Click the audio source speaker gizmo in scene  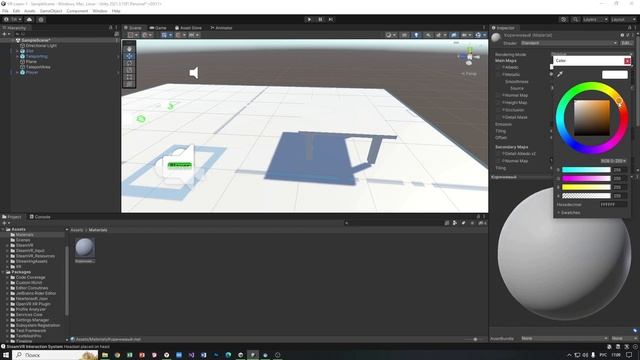[194, 73]
